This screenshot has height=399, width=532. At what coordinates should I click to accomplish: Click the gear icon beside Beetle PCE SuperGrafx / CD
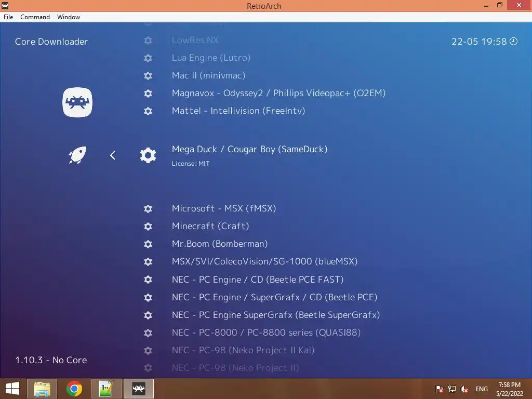tap(148, 298)
